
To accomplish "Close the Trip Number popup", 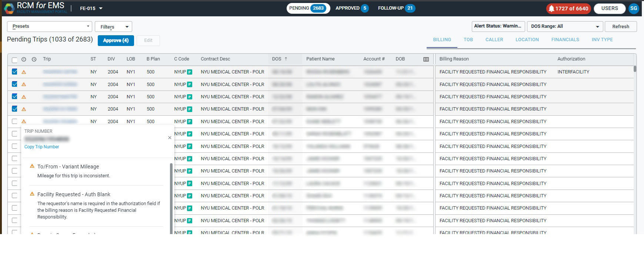I will point(170,138).
